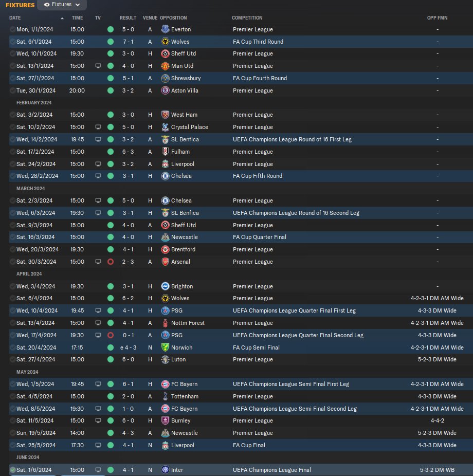473x476 pixels.
Task: Toggle the checkbox for Sat, 2/3/2024 fixture
Action: (x=12, y=200)
